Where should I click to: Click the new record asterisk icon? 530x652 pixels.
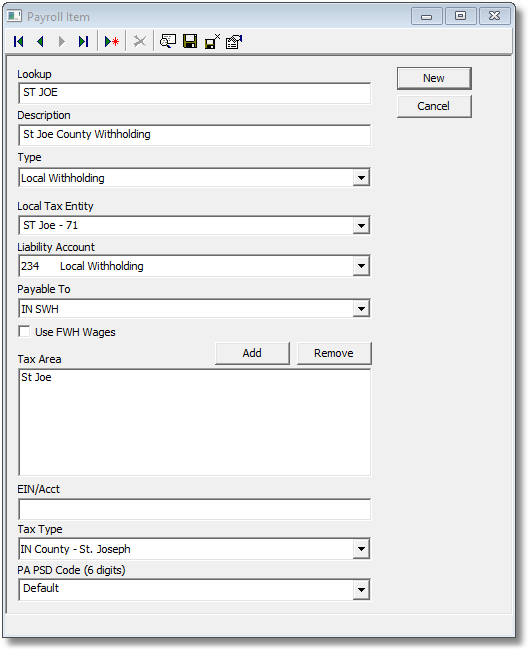point(112,42)
